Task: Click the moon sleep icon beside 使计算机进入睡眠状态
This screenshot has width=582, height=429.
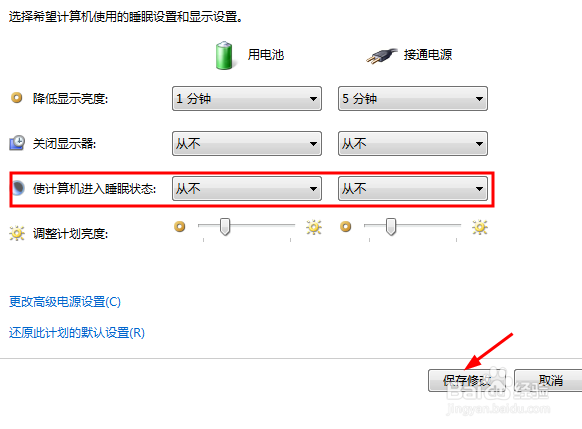Action: coord(18,188)
